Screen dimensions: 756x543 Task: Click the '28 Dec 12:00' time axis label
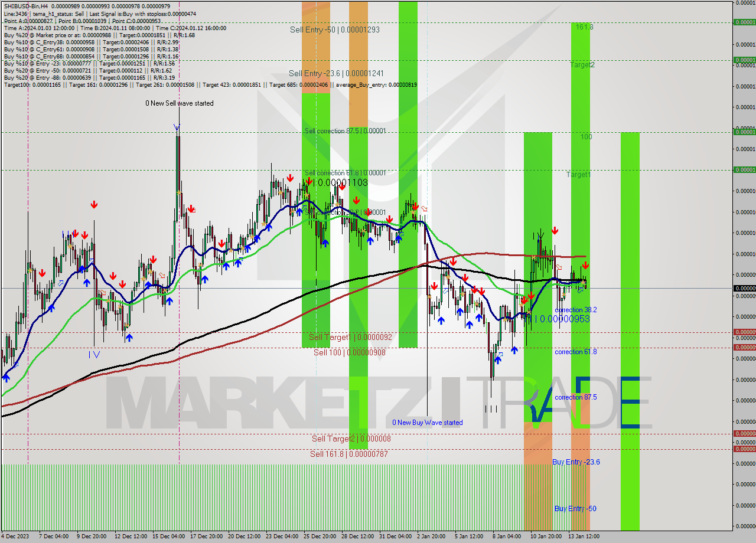point(357,537)
